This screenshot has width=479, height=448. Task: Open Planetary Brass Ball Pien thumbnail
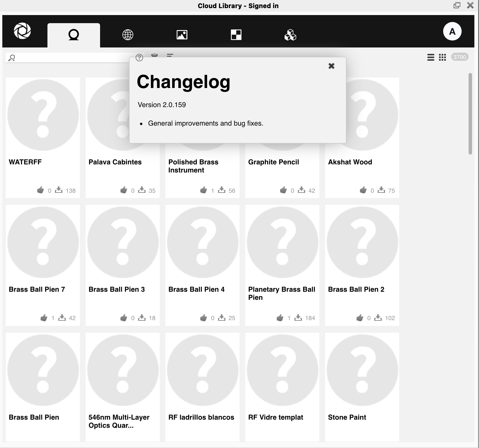(282, 242)
